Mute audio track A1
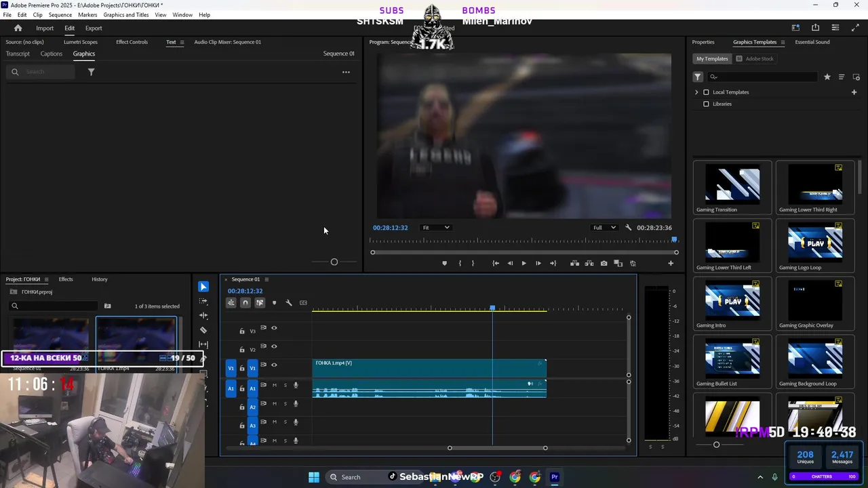Screen dimensions: 868x488 [275, 385]
